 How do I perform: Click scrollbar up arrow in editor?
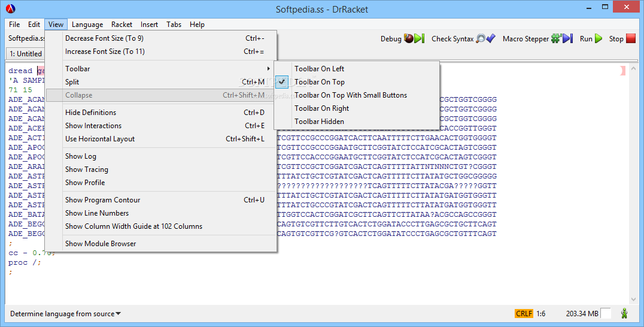[x=633, y=69]
